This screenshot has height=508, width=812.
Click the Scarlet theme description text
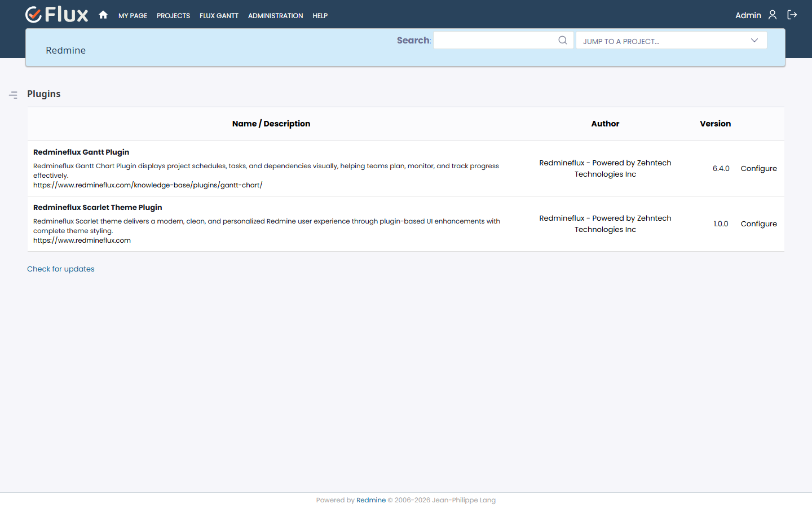267,226
